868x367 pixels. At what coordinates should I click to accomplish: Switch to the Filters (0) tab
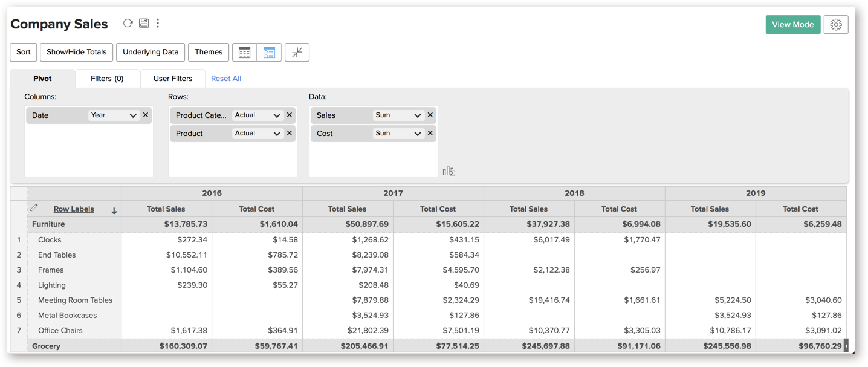[x=107, y=79]
